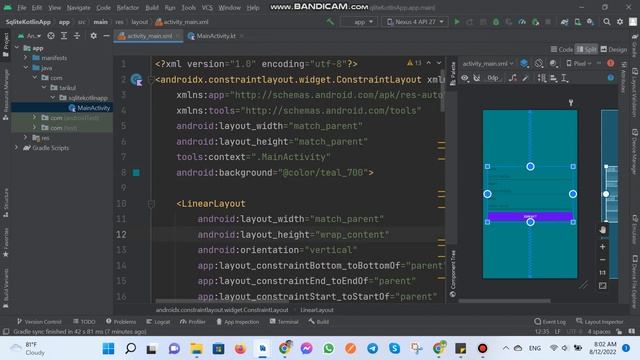Toggle the Gradle tool window side tab
The height and width of the screenshot is (360, 640).
click(635, 46)
